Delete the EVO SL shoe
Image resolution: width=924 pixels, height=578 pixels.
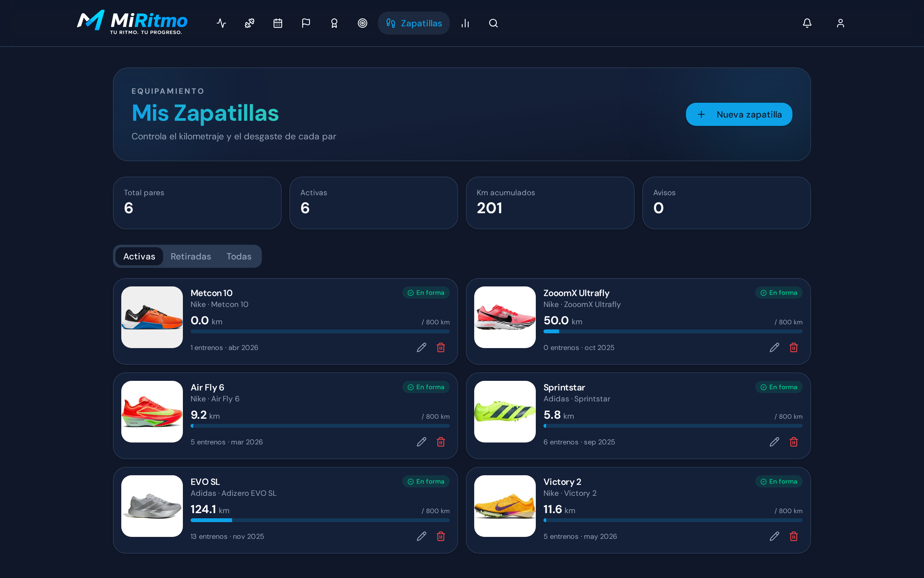pos(441,536)
